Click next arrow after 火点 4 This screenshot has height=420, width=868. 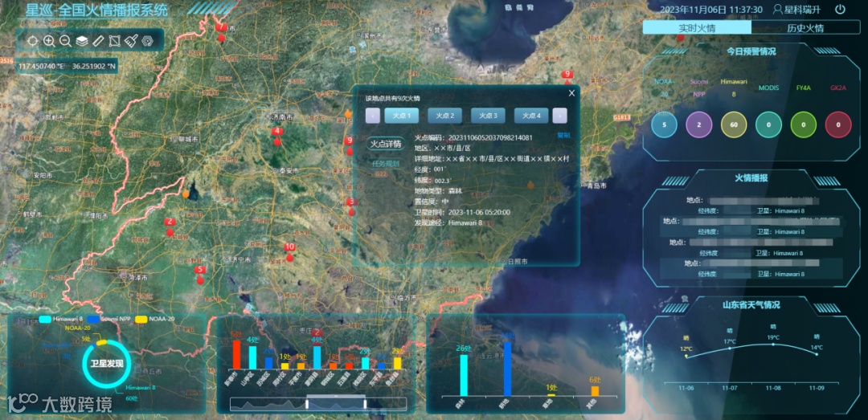click(560, 116)
